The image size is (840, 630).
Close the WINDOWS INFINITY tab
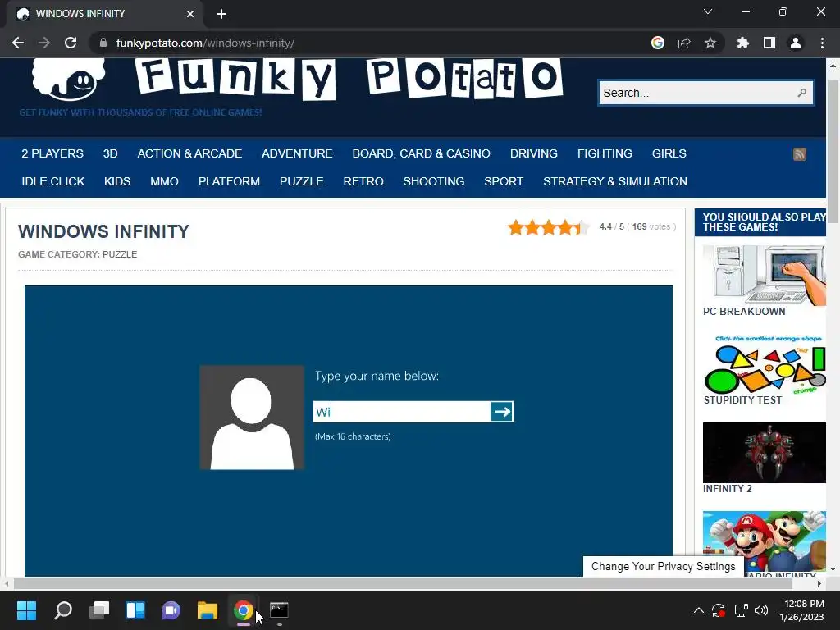(x=190, y=14)
